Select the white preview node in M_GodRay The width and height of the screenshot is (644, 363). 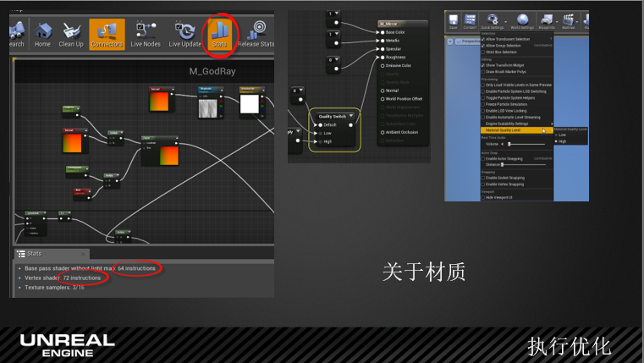[252, 102]
